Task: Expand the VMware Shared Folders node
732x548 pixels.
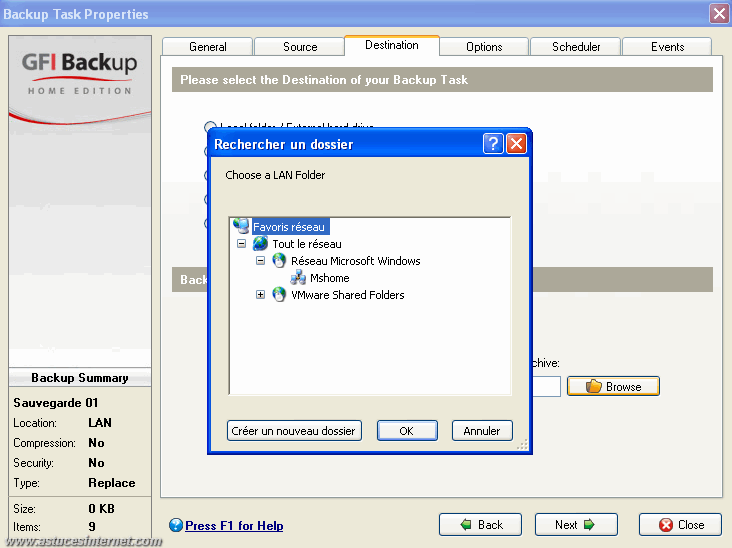Action: [260, 295]
